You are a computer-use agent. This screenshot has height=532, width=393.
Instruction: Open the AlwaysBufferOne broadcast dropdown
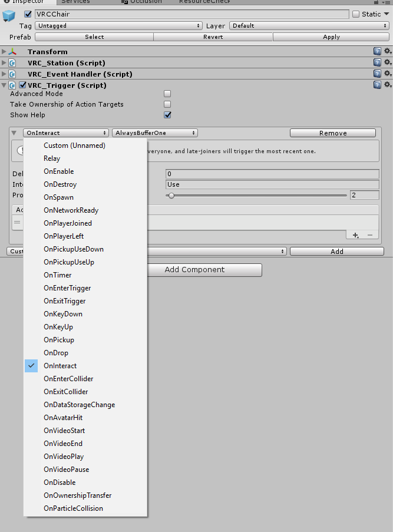(x=155, y=133)
